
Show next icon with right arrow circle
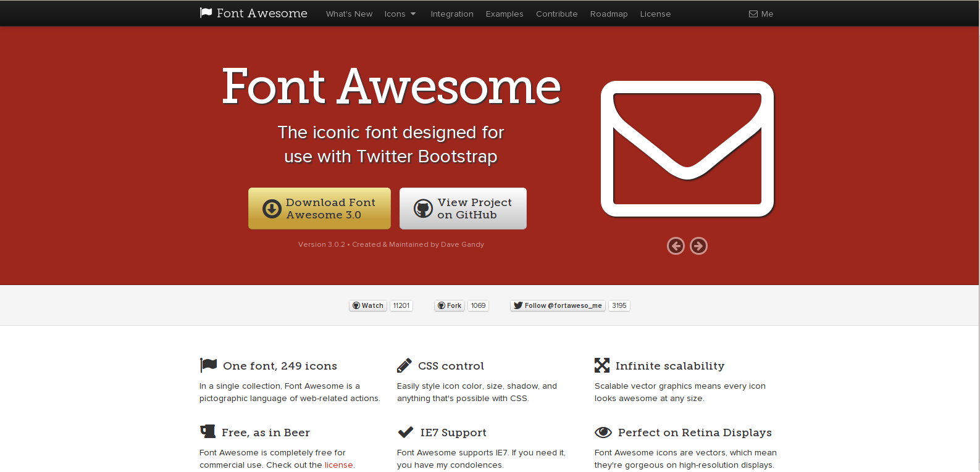pos(698,246)
